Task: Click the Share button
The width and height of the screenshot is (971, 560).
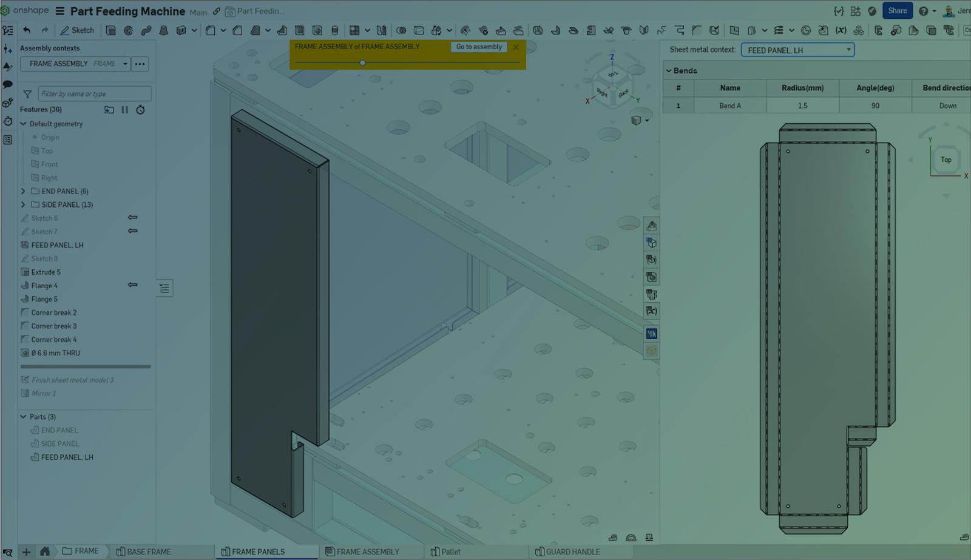Action: [x=897, y=11]
